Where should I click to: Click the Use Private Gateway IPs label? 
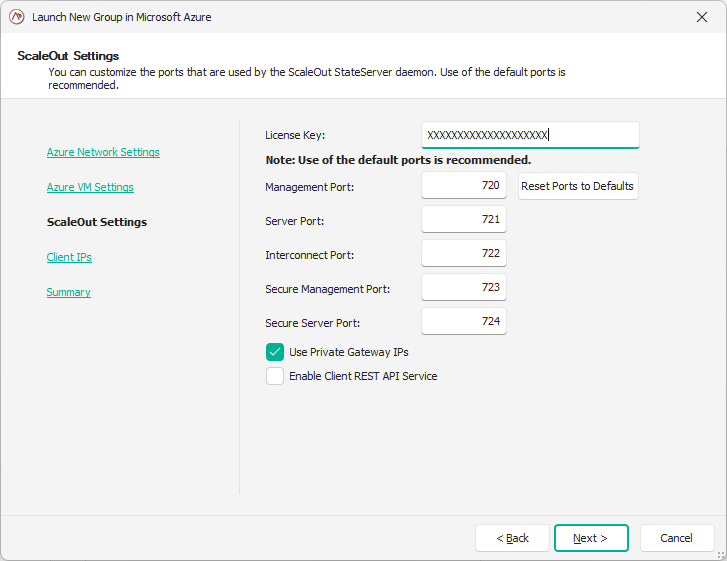point(349,352)
